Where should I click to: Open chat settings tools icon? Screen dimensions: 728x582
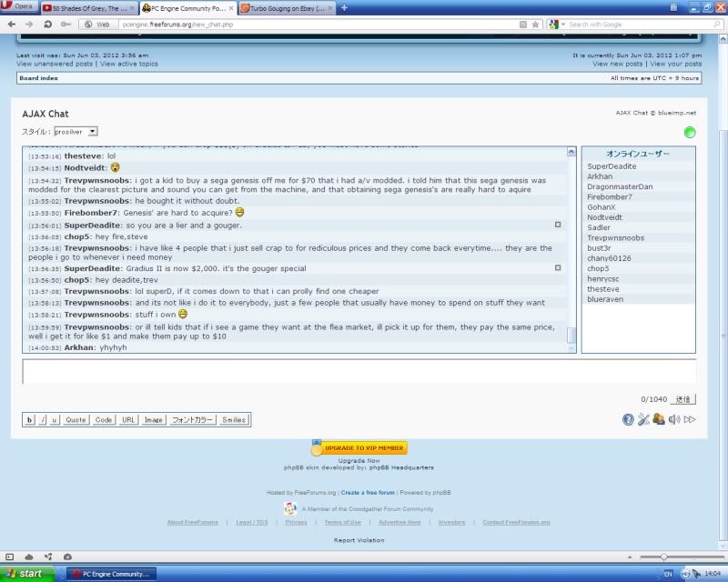point(643,419)
